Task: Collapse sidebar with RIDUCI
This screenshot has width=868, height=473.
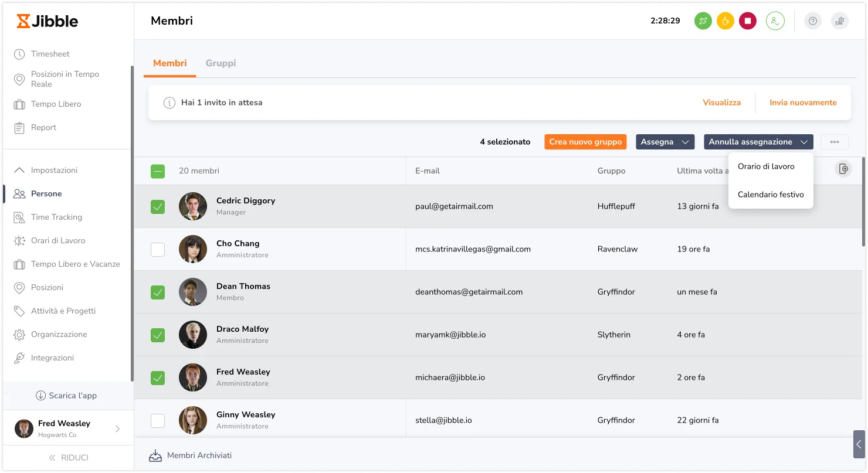Action: click(69, 458)
